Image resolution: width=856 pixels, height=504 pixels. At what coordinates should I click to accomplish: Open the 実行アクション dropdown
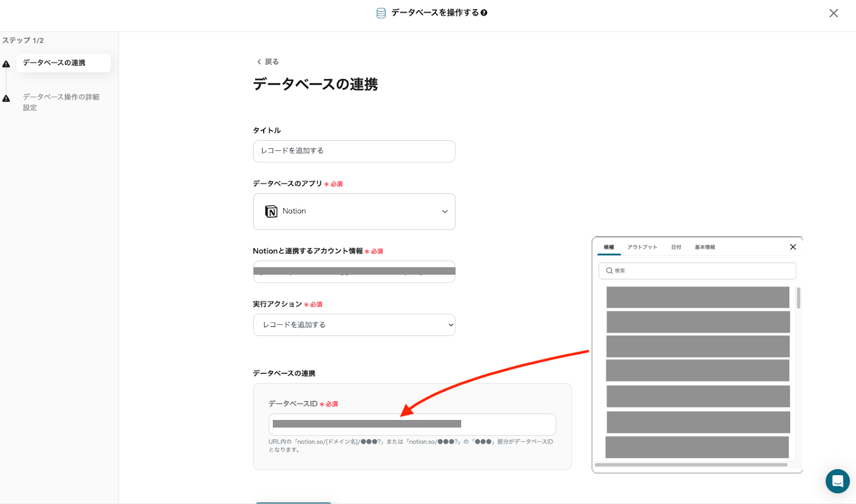[354, 325]
